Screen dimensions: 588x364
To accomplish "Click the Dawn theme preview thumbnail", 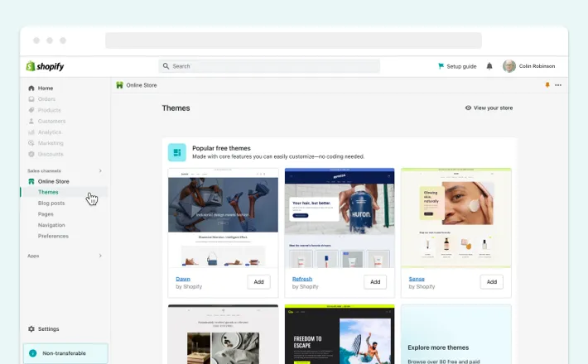I will coord(223,218).
